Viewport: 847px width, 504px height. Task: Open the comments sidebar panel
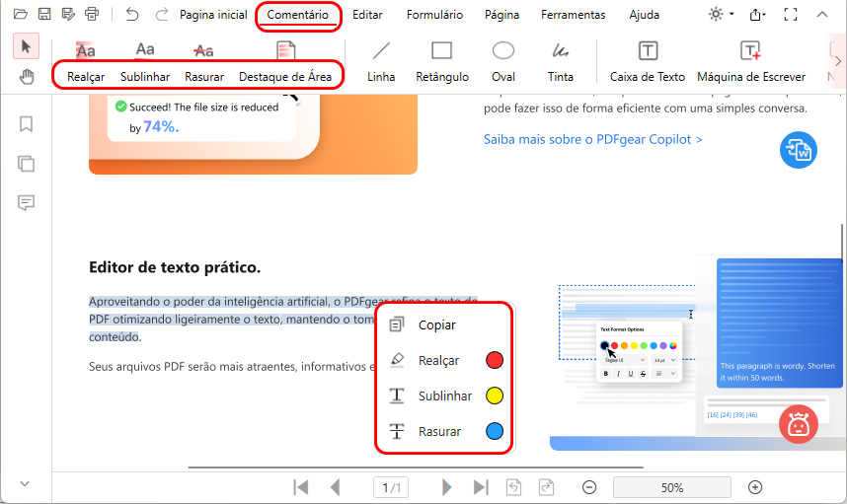coord(26,203)
